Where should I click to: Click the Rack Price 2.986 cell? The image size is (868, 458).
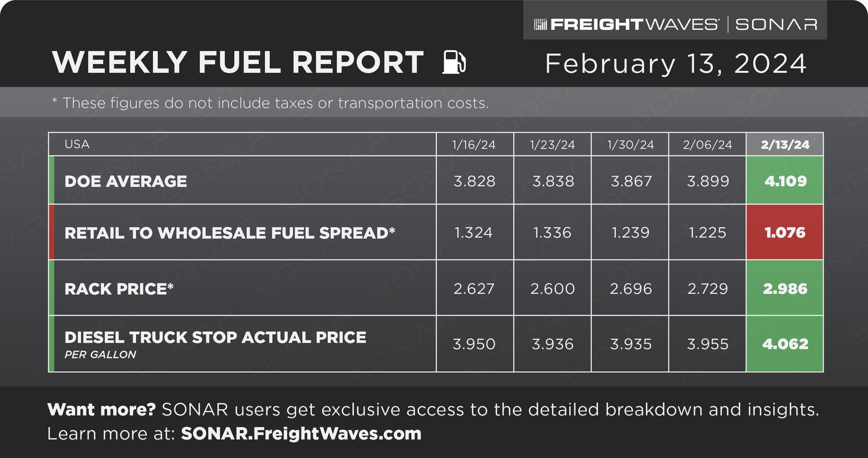coord(785,288)
